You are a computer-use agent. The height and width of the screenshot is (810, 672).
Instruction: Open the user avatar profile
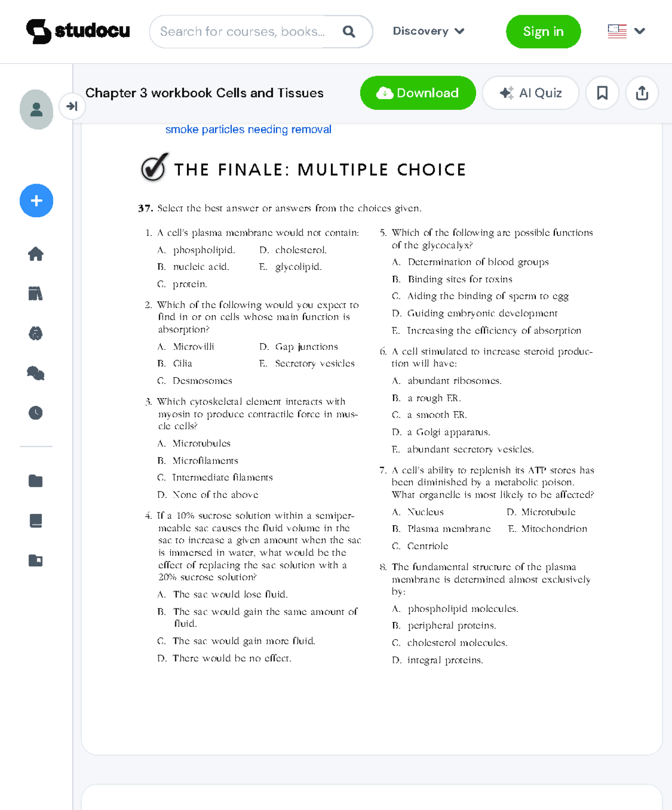(x=36, y=109)
